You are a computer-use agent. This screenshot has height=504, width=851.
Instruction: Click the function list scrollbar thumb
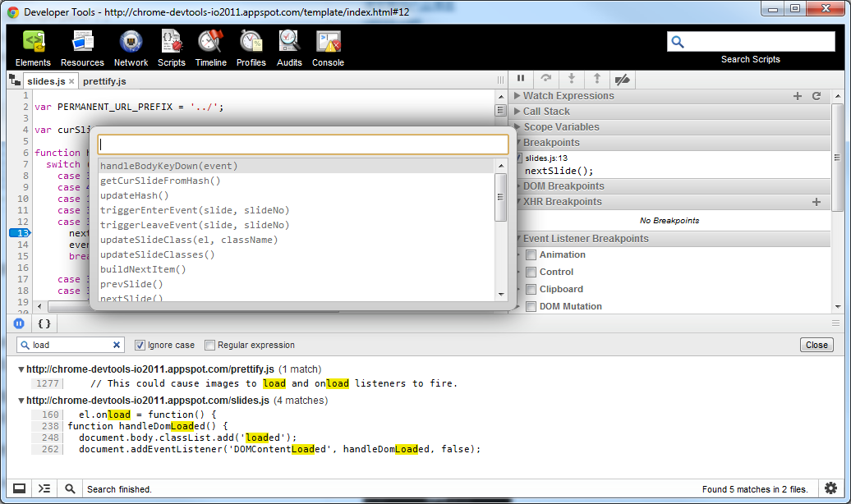501,197
